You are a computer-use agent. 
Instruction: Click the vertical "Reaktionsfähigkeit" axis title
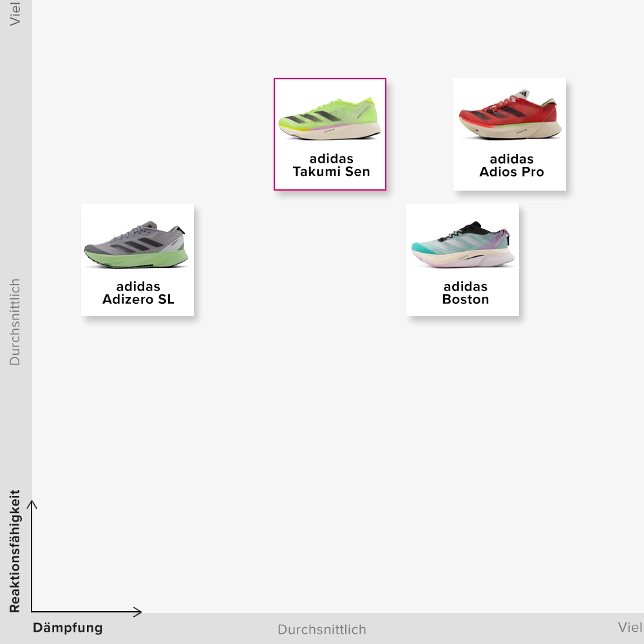(15, 551)
